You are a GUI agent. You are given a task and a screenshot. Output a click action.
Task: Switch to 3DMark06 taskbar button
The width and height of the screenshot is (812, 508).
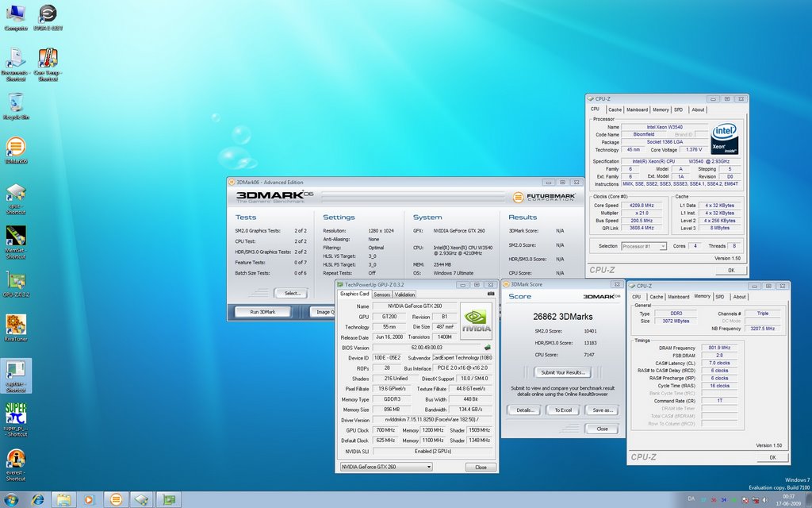coord(116,500)
